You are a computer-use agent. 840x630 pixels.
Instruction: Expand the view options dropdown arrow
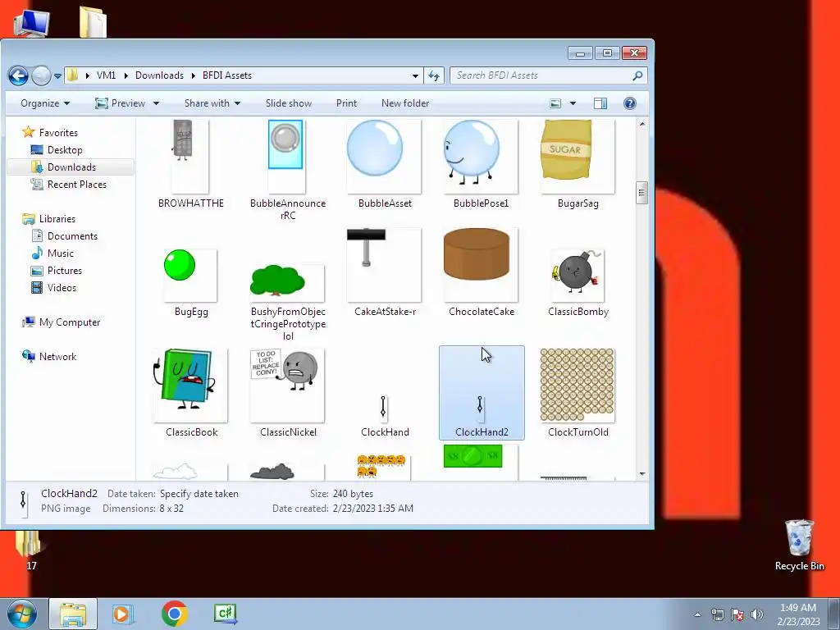point(573,103)
